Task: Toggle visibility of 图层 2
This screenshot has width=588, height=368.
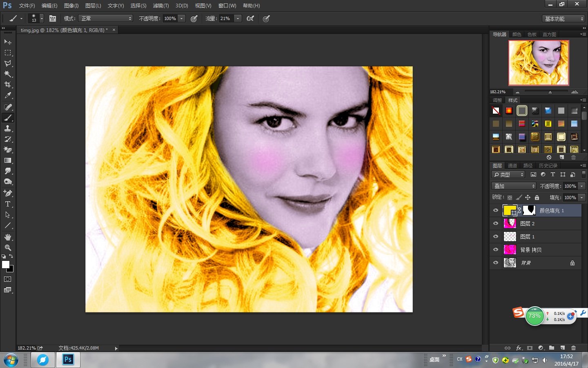Action: [x=495, y=223]
